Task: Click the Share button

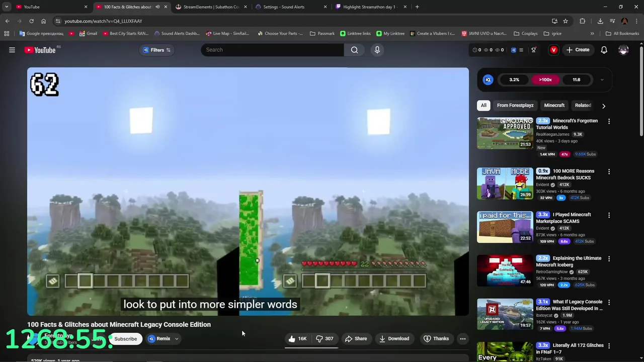Action: tap(356, 339)
